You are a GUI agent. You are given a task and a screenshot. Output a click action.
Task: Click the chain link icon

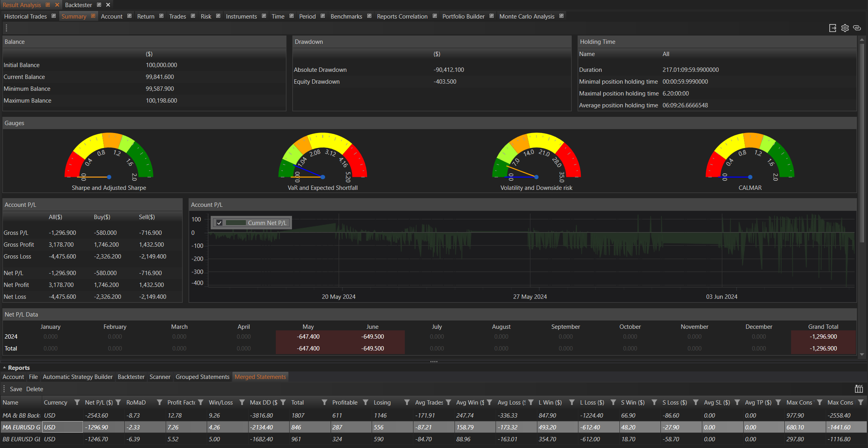point(857,28)
